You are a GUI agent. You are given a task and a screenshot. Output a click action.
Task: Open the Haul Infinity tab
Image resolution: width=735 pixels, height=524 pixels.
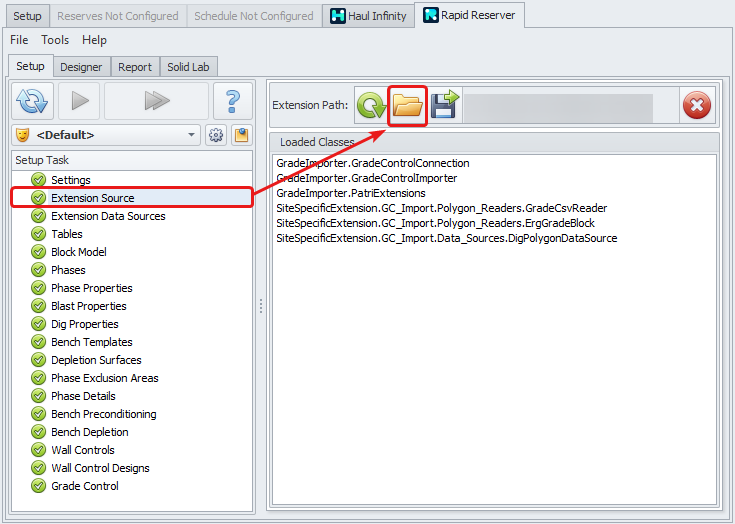point(368,16)
